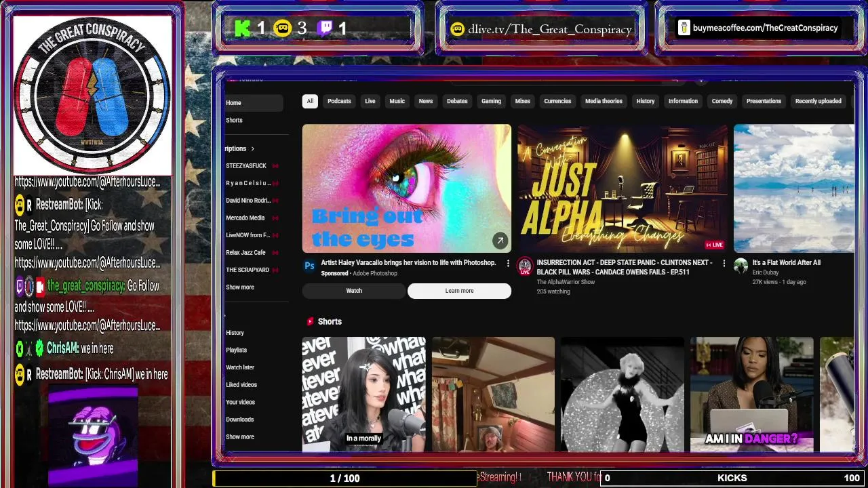Select the Information filter chip
Screen dimensions: 868x488
(x=683, y=101)
